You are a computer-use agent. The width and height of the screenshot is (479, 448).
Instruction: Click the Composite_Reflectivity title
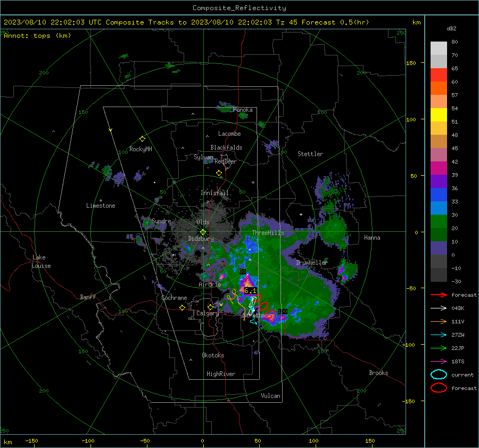(x=240, y=8)
